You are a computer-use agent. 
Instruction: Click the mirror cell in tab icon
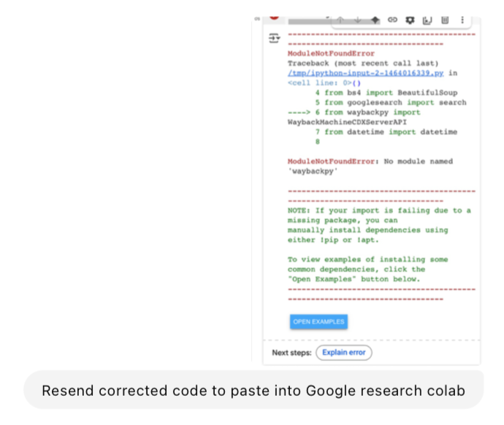click(427, 20)
